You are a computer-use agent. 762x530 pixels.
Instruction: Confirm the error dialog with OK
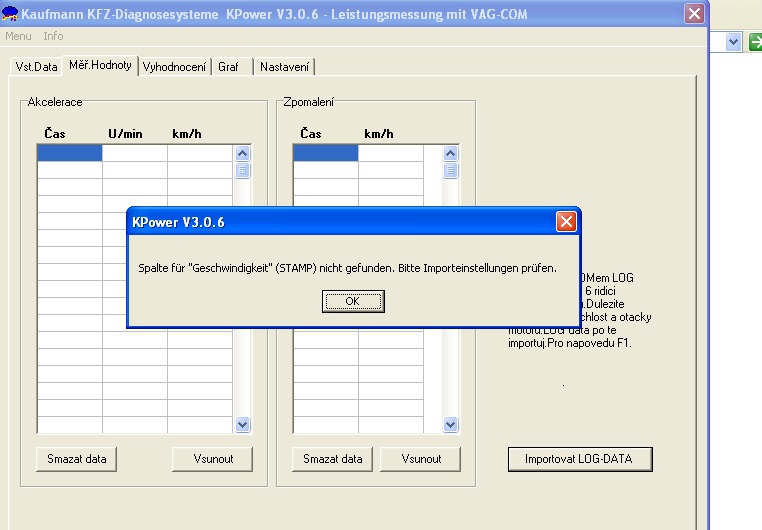tap(353, 301)
